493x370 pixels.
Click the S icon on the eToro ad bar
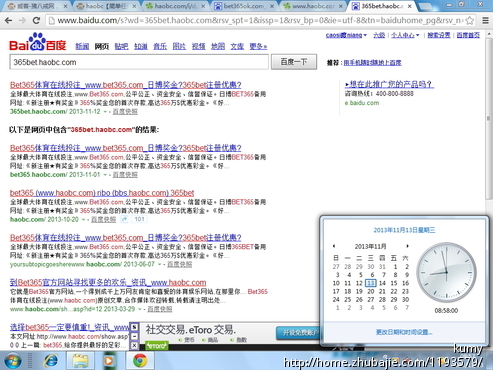tap(134, 327)
